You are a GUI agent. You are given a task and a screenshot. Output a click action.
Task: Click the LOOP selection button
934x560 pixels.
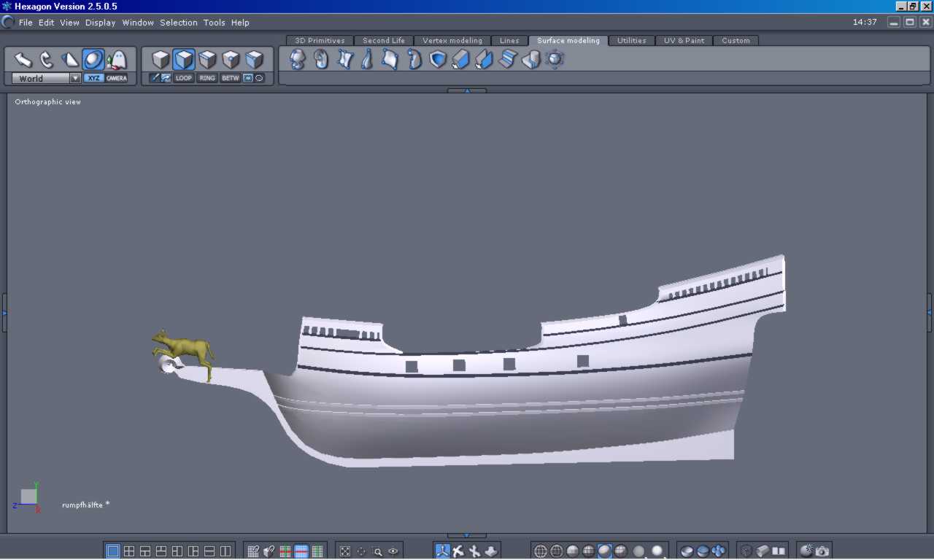coord(184,78)
